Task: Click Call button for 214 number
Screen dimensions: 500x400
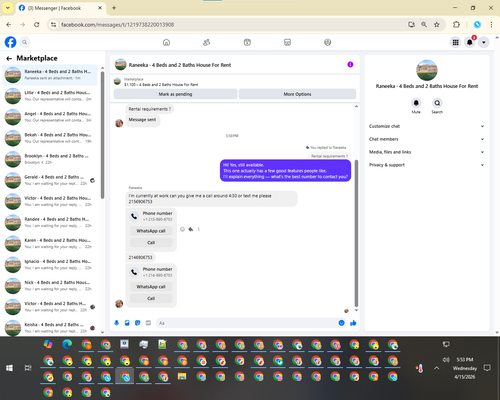Action: pos(151,298)
